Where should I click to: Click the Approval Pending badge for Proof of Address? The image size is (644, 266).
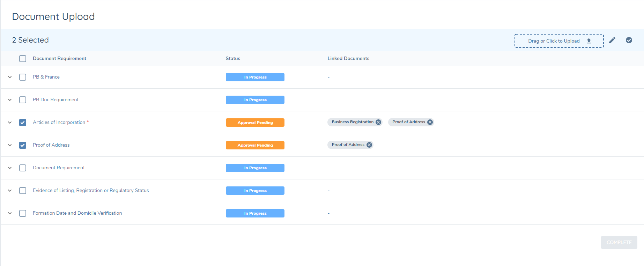pyautogui.click(x=255, y=145)
